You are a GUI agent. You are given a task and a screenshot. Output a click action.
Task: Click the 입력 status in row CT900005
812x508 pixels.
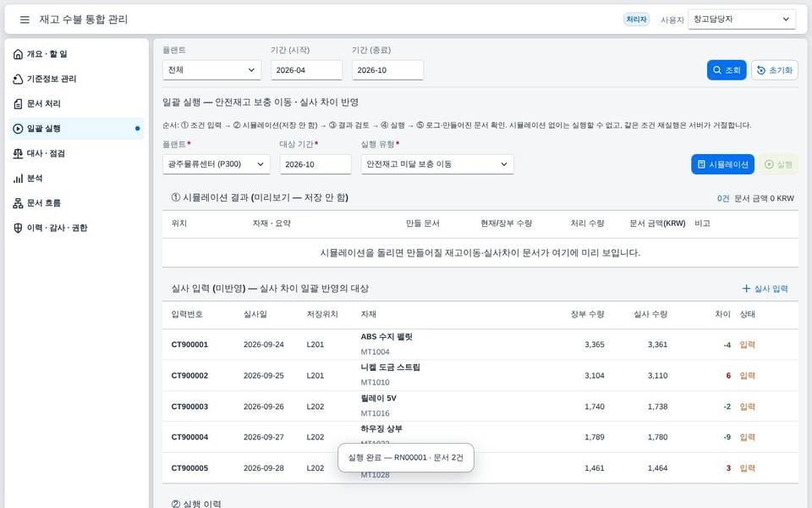747,468
